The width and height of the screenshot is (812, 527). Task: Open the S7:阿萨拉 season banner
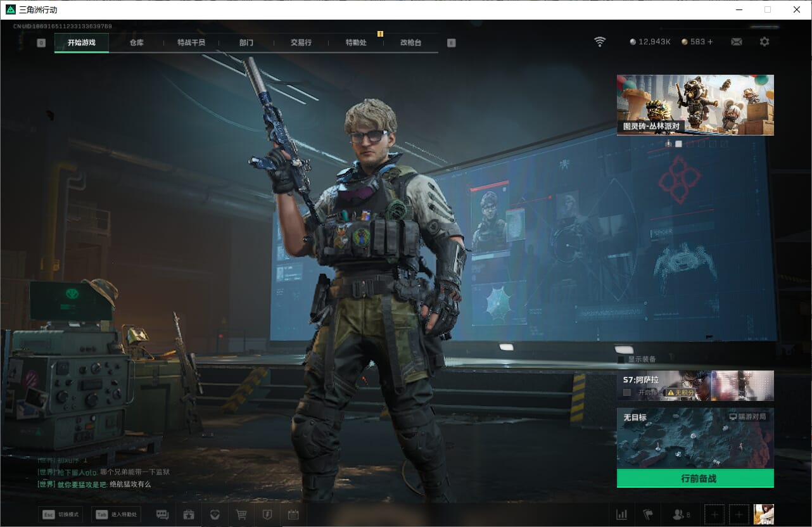695,386
